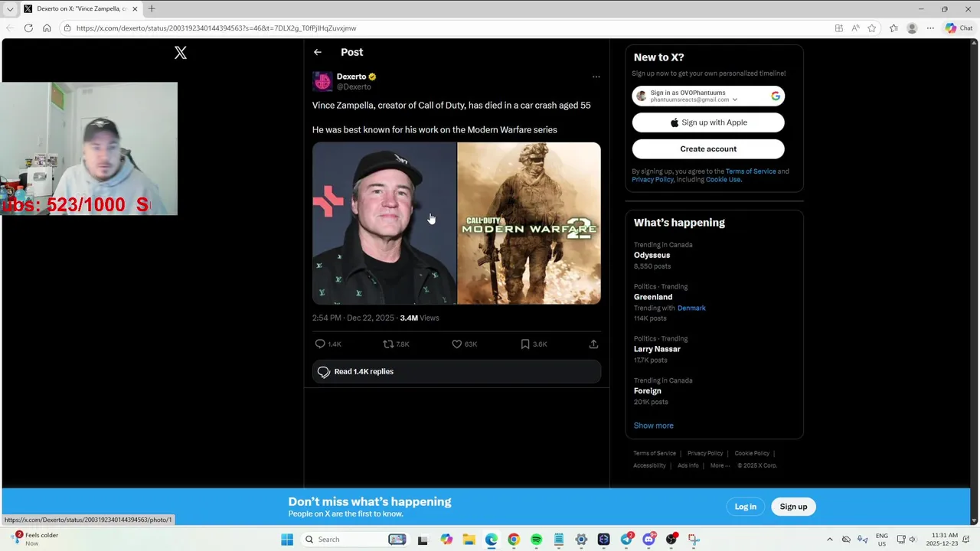Open Telegram from the taskbar
The width and height of the screenshot is (980, 551).
[626, 540]
